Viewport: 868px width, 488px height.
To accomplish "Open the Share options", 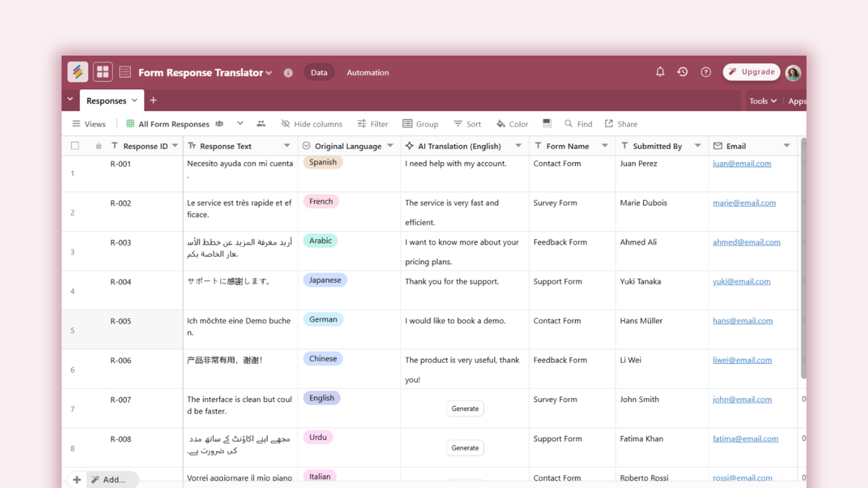I will pyautogui.click(x=621, y=124).
